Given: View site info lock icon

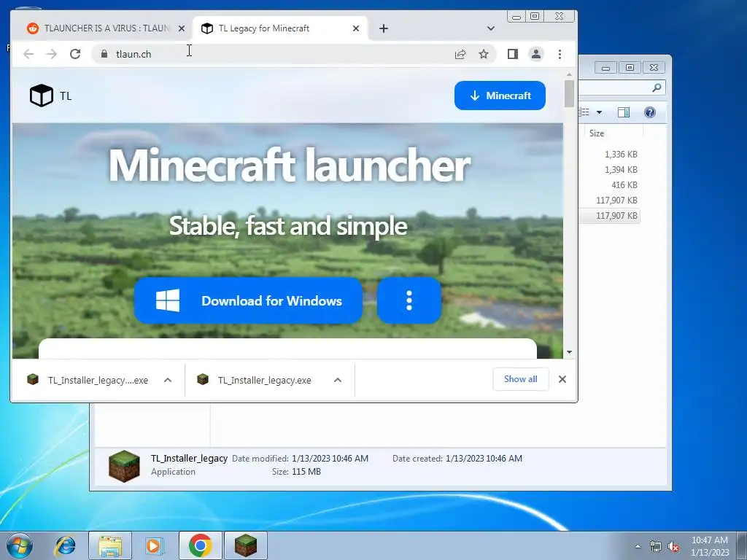Looking at the screenshot, I should pyautogui.click(x=104, y=54).
